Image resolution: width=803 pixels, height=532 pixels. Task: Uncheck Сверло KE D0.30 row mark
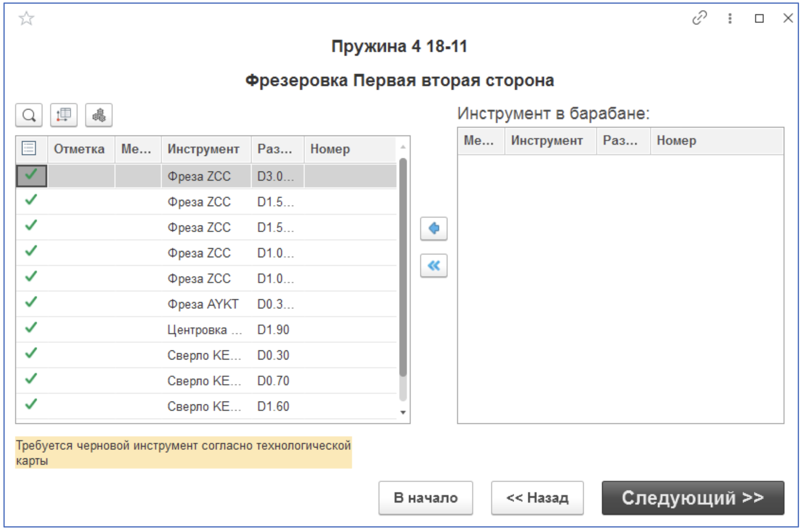31,355
